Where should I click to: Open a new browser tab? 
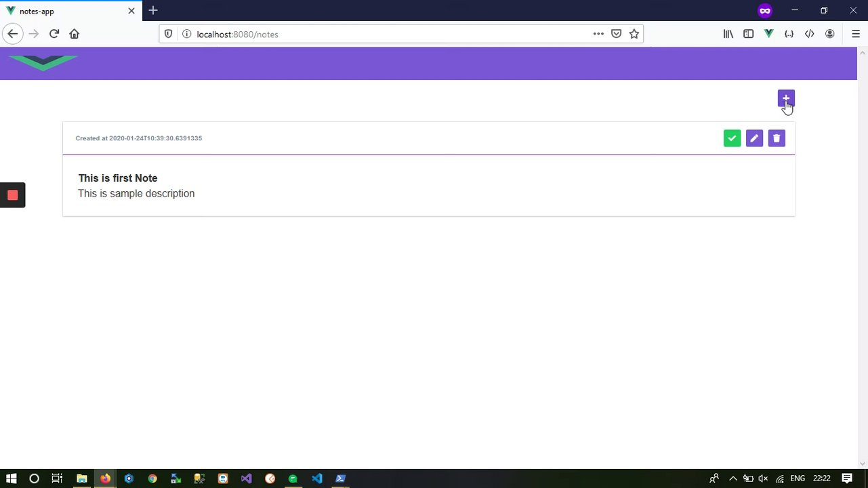click(153, 11)
